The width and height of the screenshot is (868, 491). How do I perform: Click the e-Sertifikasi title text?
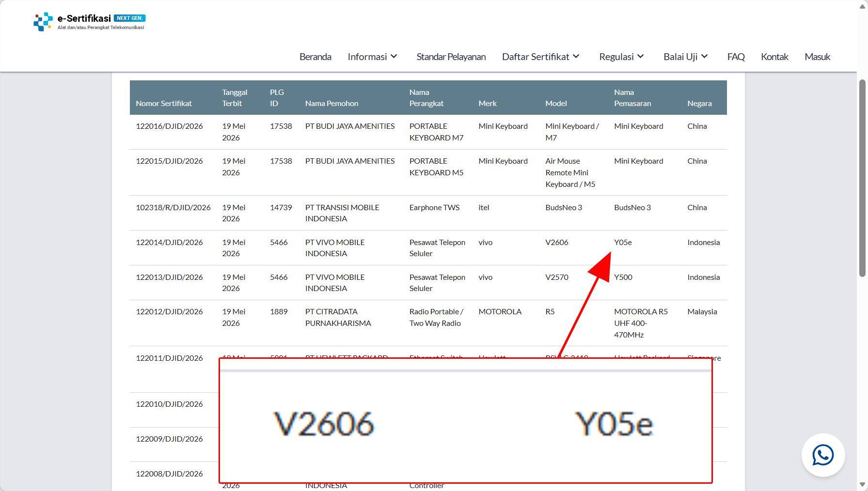(x=84, y=18)
